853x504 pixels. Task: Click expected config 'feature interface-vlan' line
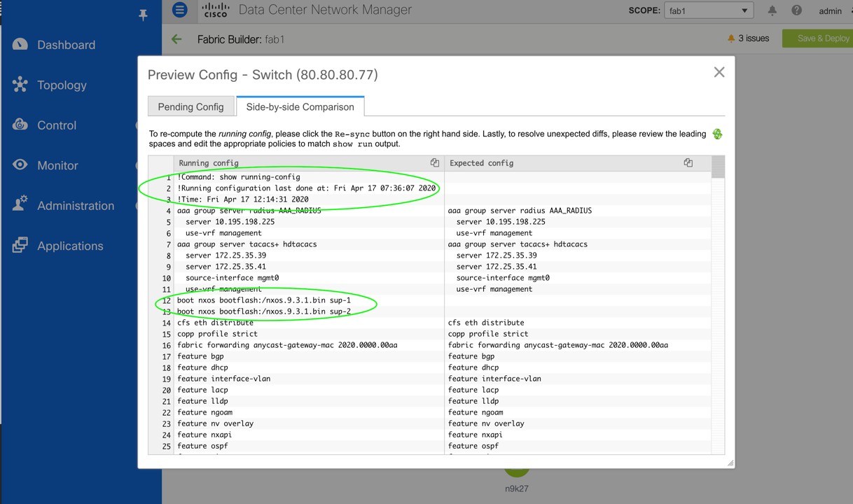[x=494, y=379]
